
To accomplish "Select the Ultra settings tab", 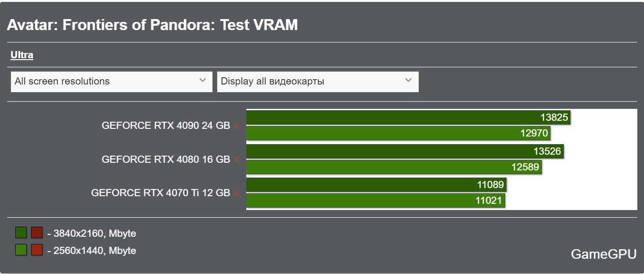I will coord(22,55).
